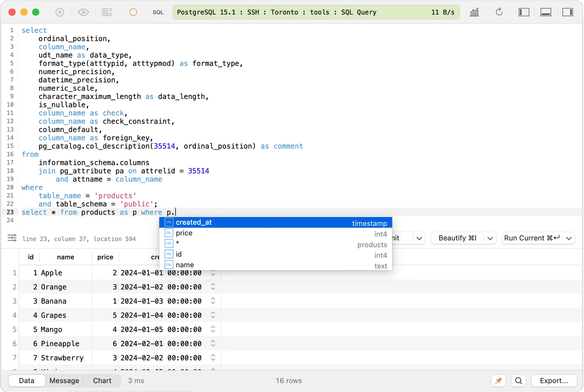
Task: Toggle the right sidebar panel
Action: pos(568,12)
